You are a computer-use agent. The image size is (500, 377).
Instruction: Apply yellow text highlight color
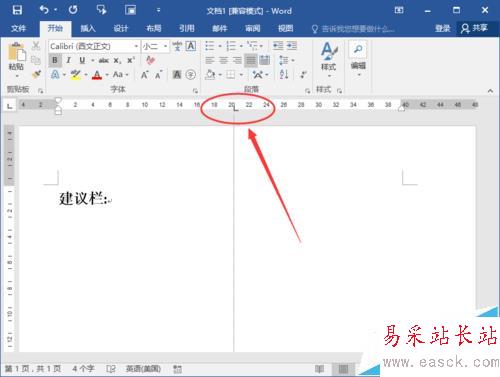[75, 74]
